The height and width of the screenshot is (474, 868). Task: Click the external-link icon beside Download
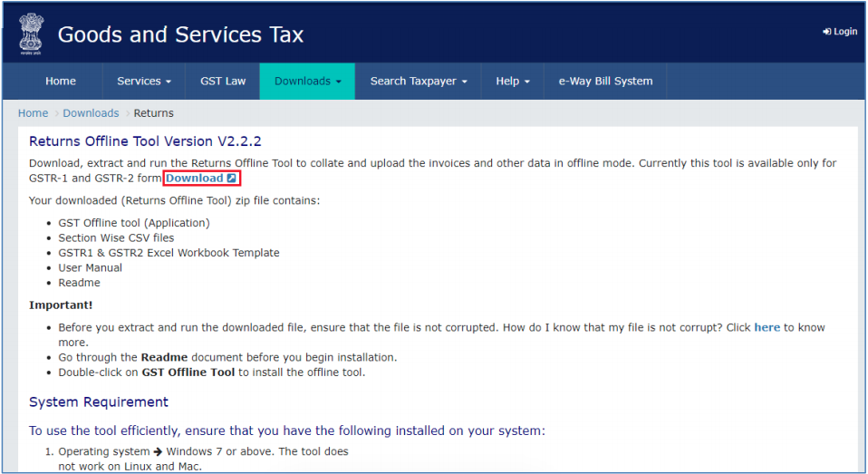[x=231, y=179]
